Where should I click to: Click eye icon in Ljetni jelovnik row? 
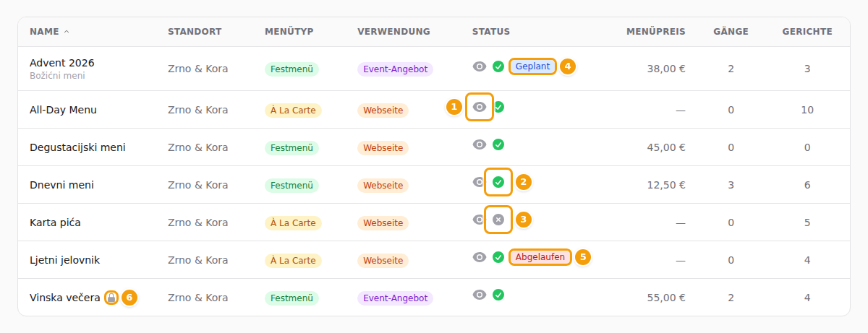pyautogui.click(x=479, y=257)
